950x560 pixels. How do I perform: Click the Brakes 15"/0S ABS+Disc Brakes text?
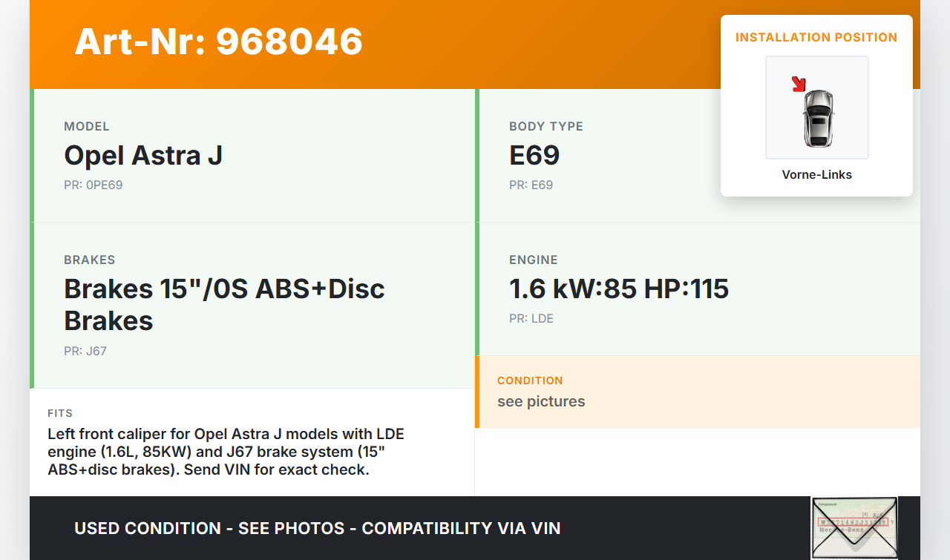pyautogui.click(x=224, y=304)
